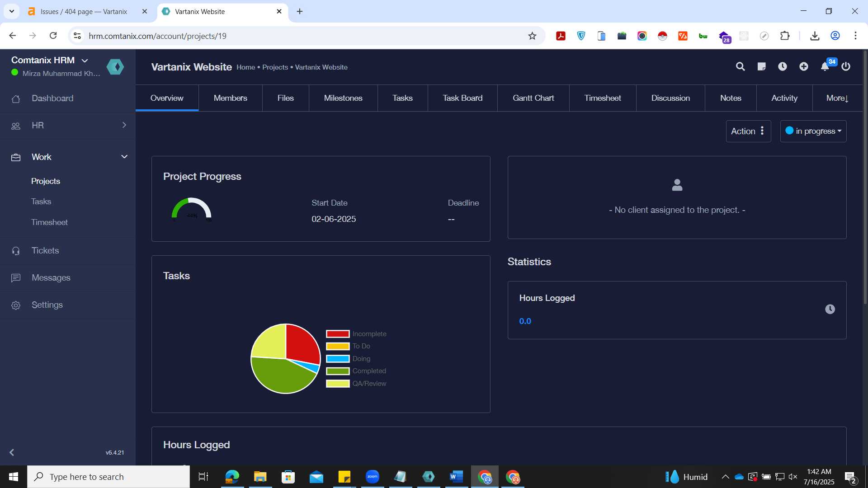Click Projects in the breadcrumb

(x=275, y=67)
